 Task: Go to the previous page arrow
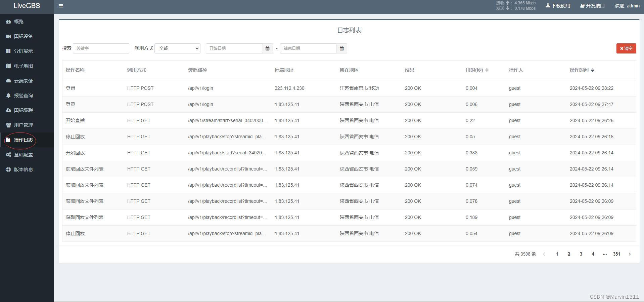coord(544,254)
